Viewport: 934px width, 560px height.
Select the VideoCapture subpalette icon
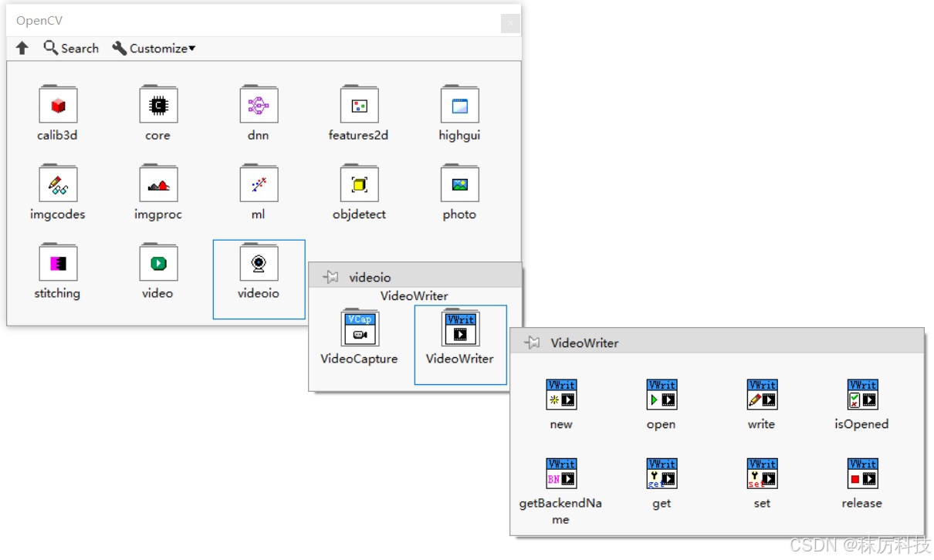(x=360, y=328)
